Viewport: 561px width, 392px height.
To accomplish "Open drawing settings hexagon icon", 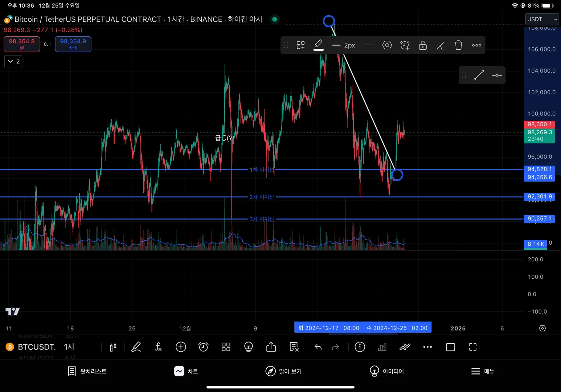I will click(x=387, y=45).
